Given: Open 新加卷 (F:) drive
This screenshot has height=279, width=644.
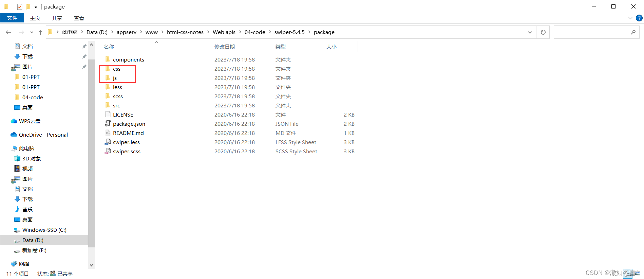Looking at the screenshot, I should tap(30, 250).
